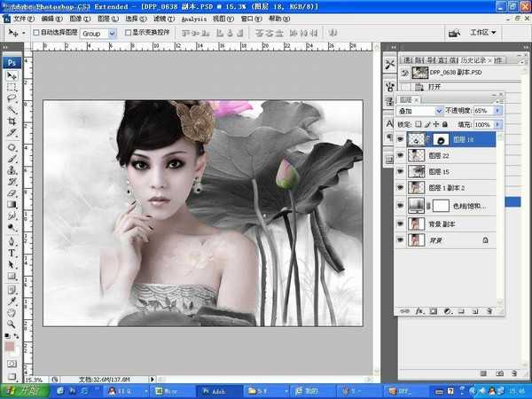Select the Crop tool
This screenshot has height=399, width=532.
tap(12, 122)
